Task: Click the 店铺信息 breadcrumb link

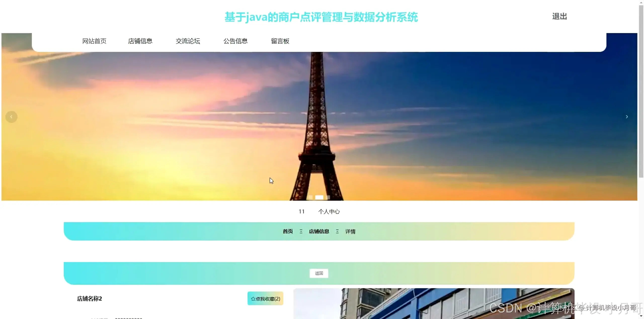Action: pyautogui.click(x=319, y=232)
